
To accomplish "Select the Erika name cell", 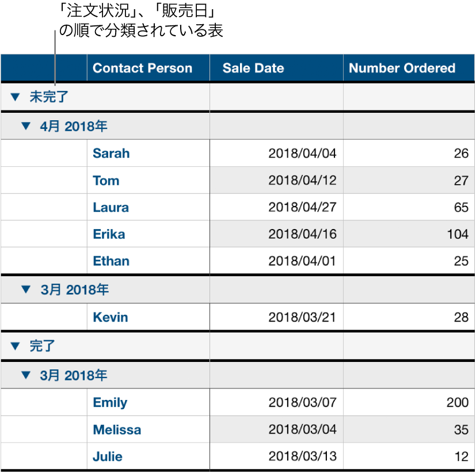I will tap(109, 234).
